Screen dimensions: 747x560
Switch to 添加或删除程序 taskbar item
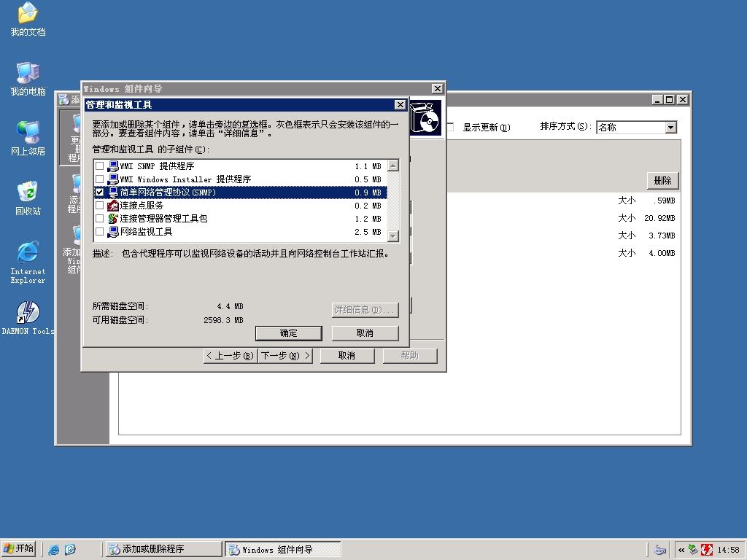163,549
